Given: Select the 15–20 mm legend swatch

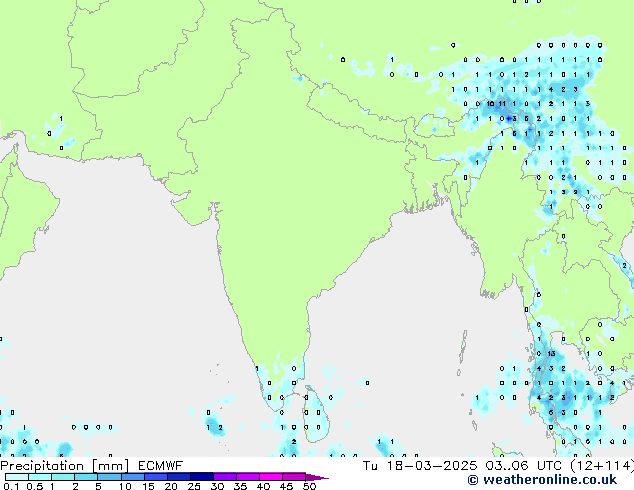Looking at the screenshot, I should (156, 477).
